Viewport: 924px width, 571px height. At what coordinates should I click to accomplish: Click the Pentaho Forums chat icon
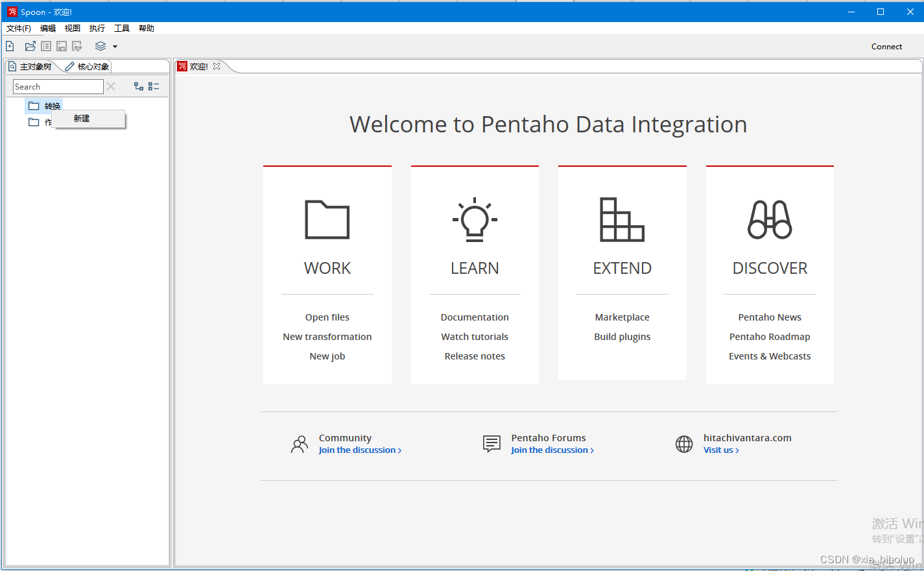492,444
